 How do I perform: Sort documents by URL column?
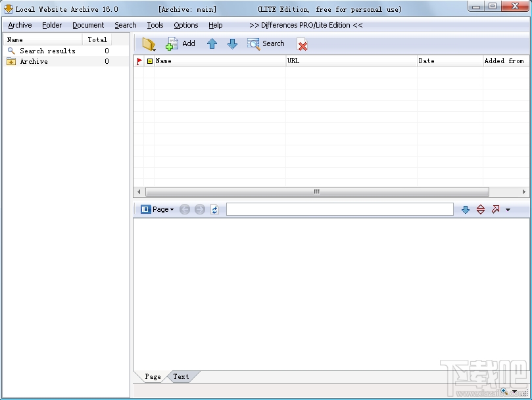click(352, 61)
